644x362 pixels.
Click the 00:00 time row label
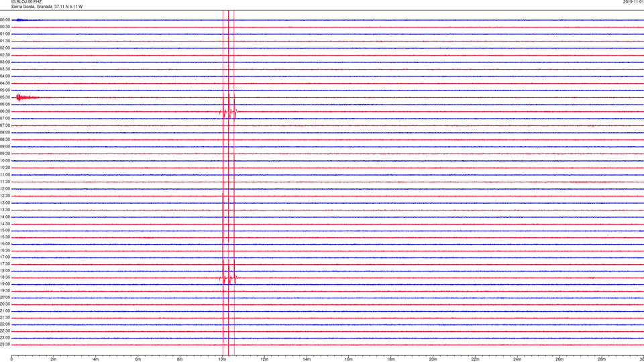pyautogui.click(x=5, y=19)
